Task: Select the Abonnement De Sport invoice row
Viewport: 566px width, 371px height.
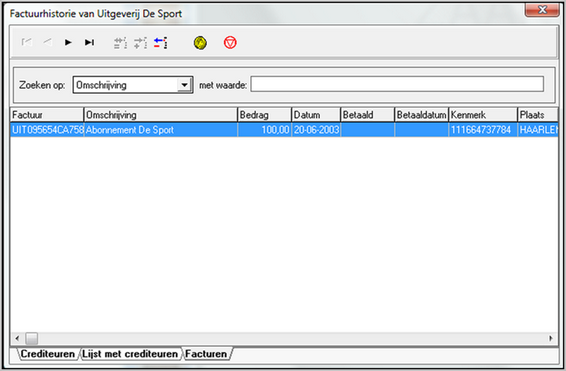Action: coord(284,130)
